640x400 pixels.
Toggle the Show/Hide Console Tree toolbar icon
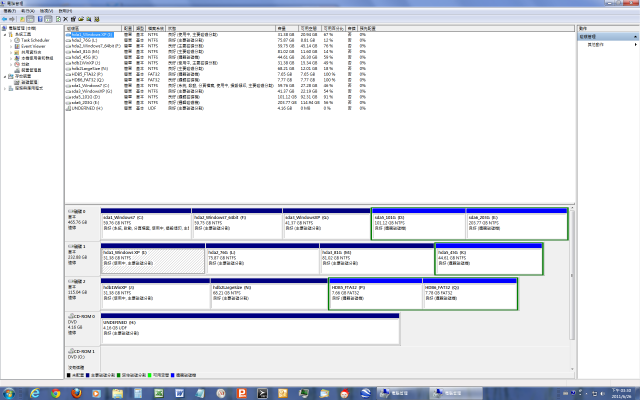[30, 19]
